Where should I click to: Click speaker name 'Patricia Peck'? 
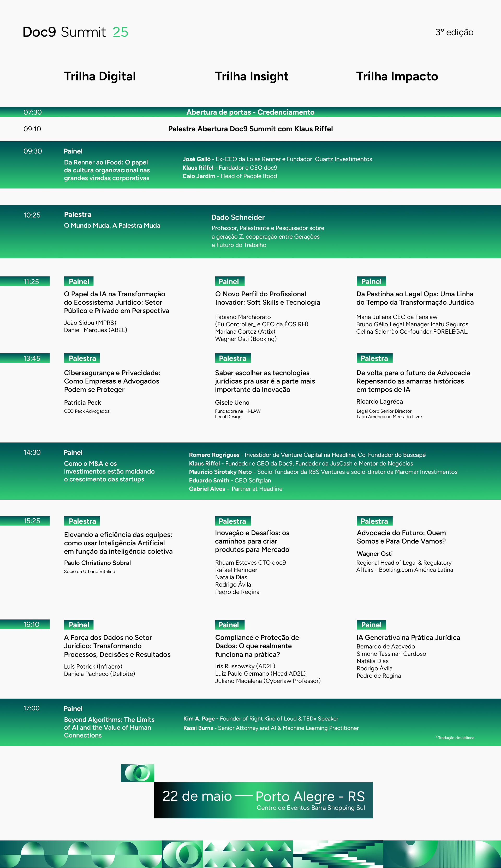(82, 402)
